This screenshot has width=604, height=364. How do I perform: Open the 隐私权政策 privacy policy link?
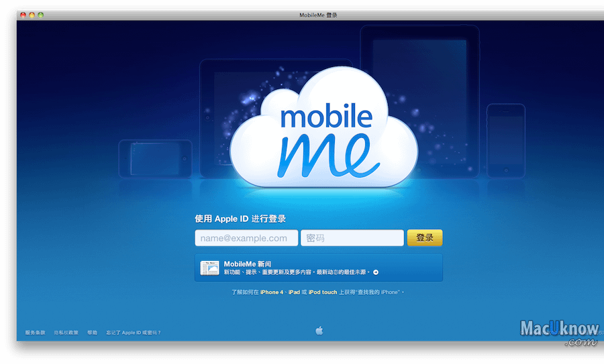(66, 332)
